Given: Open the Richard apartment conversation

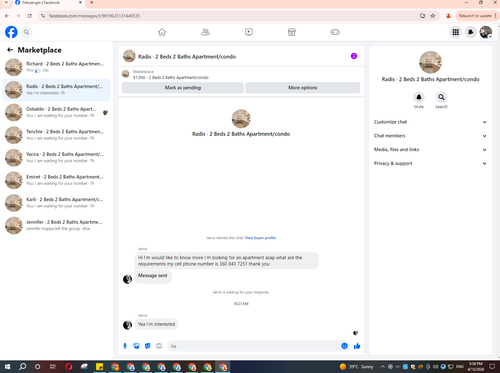Looking at the screenshot, I should [56, 67].
